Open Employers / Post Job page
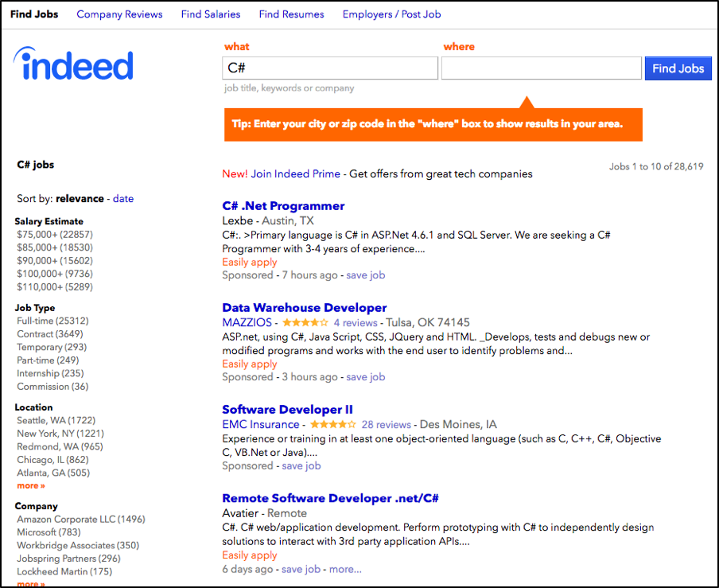 (x=391, y=14)
